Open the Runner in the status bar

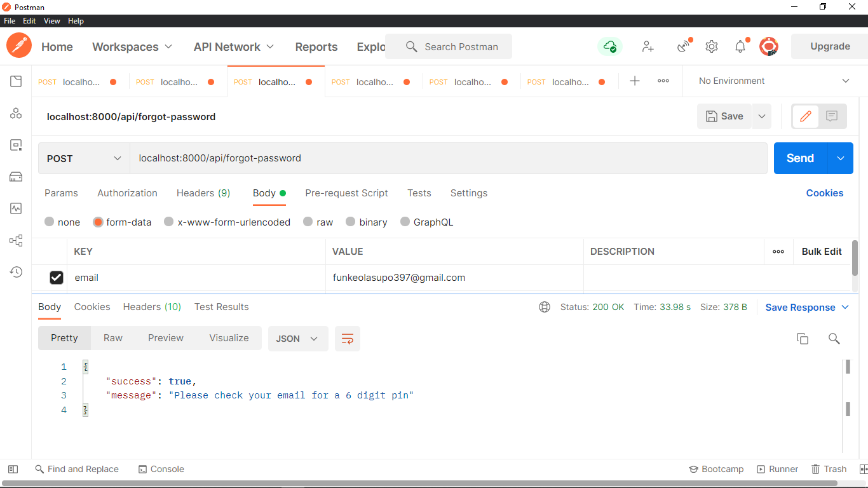(777, 469)
